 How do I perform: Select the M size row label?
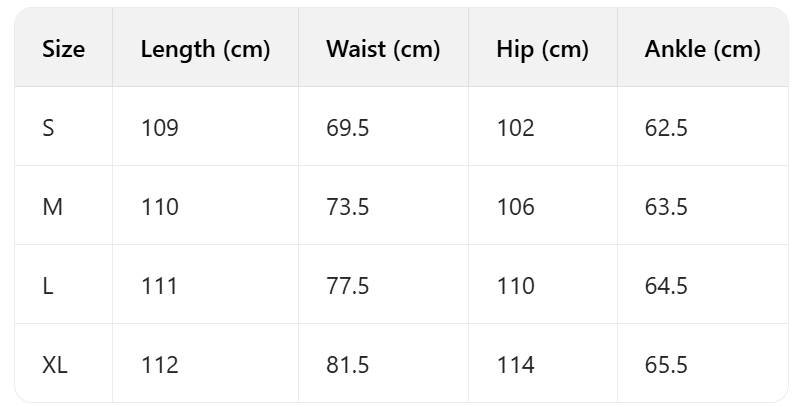pyautogui.click(x=52, y=207)
